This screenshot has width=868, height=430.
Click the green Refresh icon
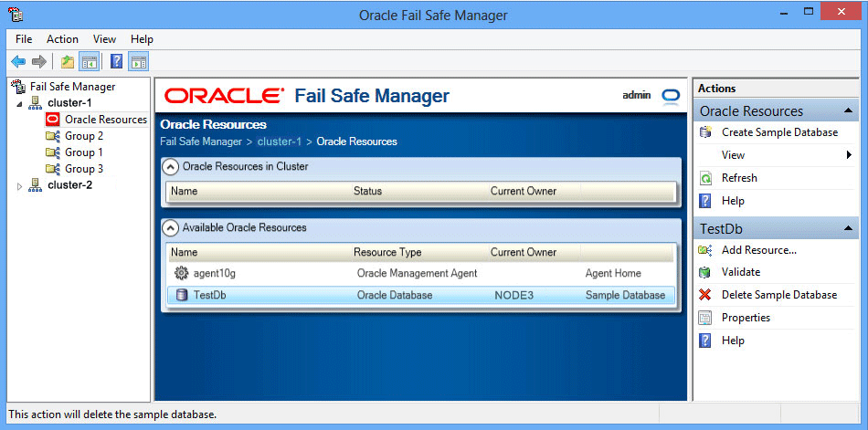[x=705, y=178]
